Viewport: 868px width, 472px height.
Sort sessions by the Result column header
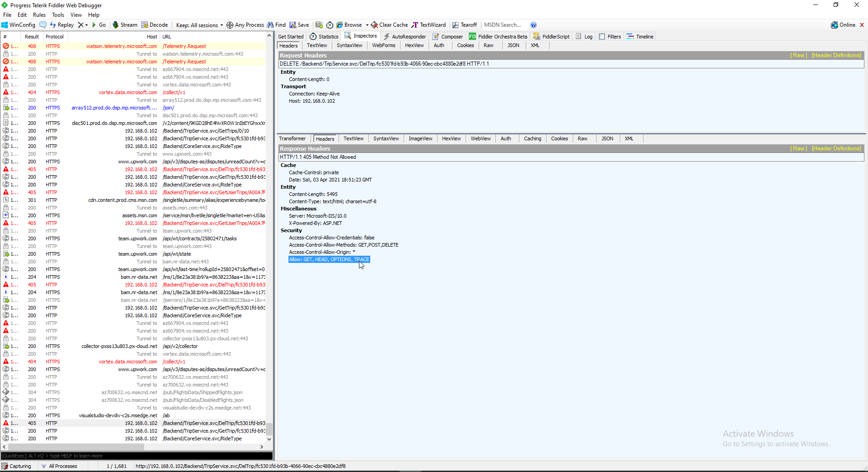32,37
